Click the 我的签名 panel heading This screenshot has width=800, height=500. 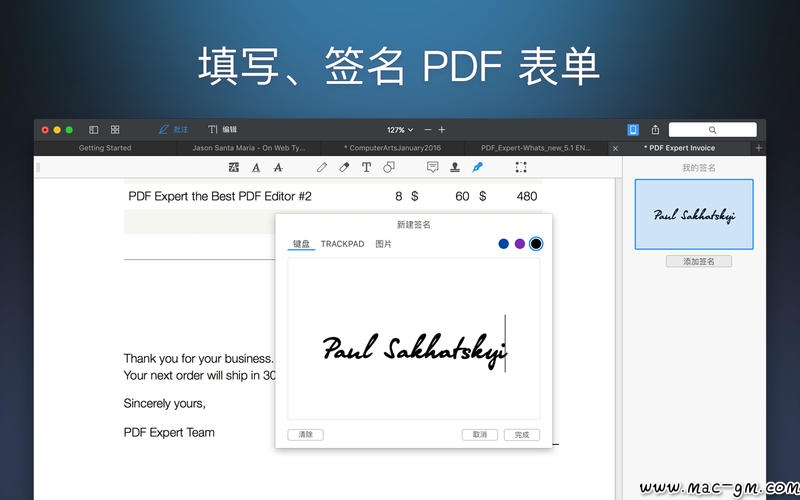698,168
